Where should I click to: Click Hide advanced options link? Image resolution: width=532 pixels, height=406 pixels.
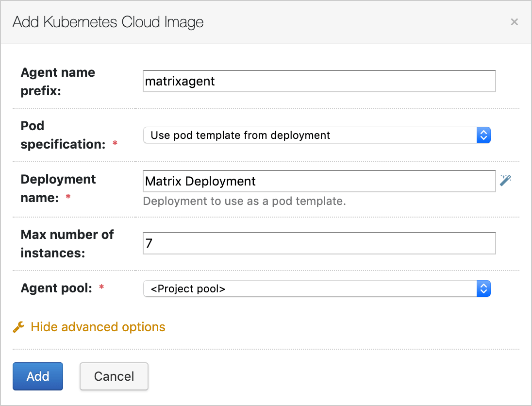pyautogui.click(x=98, y=327)
